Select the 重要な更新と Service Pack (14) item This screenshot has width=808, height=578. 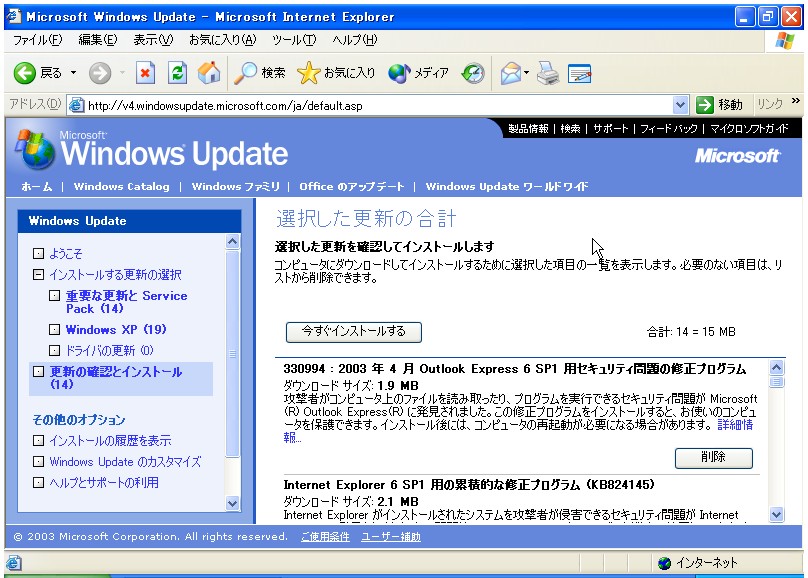pyautogui.click(x=126, y=302)
